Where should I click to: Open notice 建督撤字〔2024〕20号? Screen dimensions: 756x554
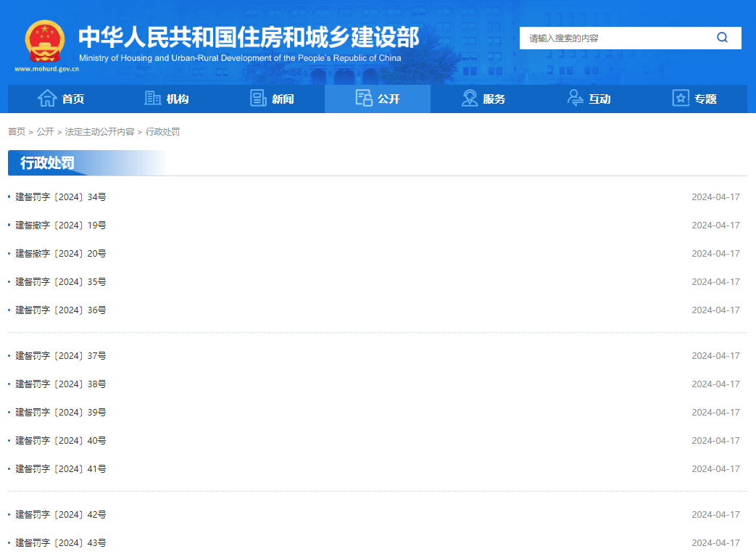pos(61,254)
